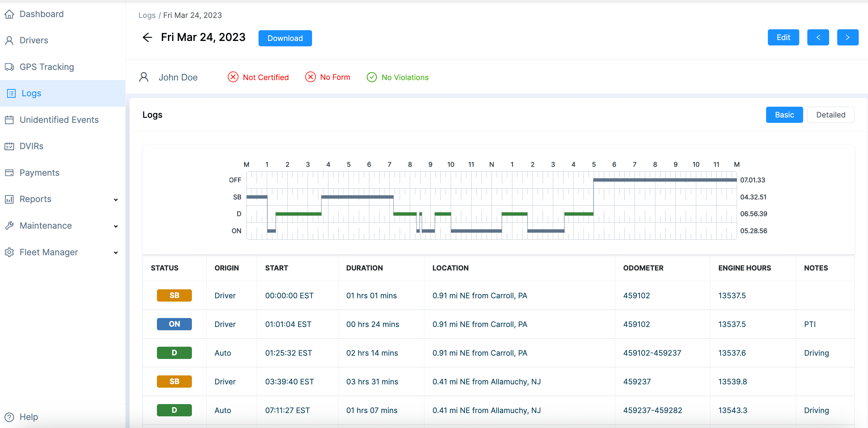Open Unidentified Events calendar icon
This screenshot has width=868, height=428.
tap(10, 120)
